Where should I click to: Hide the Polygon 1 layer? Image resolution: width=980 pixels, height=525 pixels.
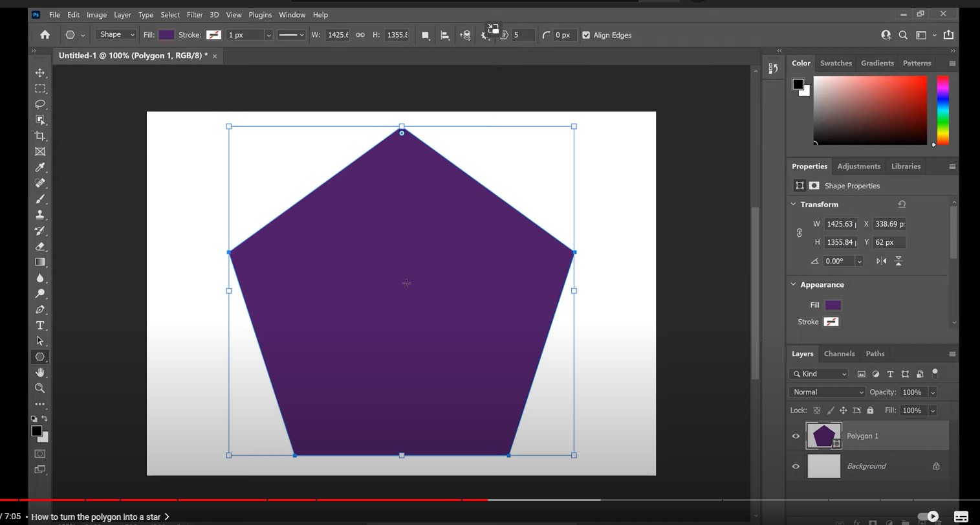click(796, 436)
